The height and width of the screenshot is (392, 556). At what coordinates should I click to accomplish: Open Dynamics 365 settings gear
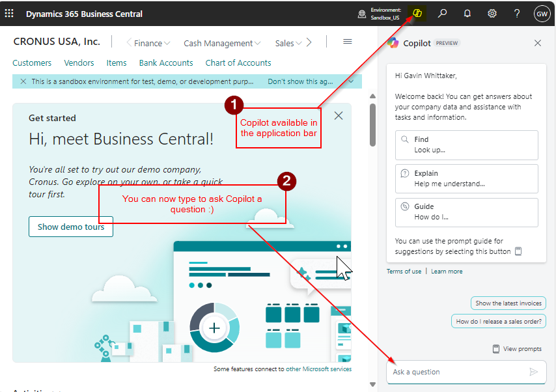[x=492, y=14]
